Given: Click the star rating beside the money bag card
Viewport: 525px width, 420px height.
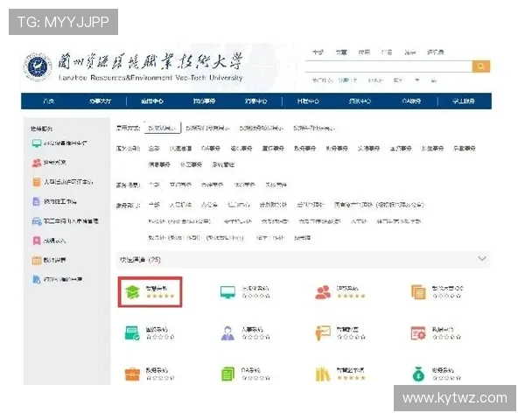Looking at the screenshot, I should [446, 378].
